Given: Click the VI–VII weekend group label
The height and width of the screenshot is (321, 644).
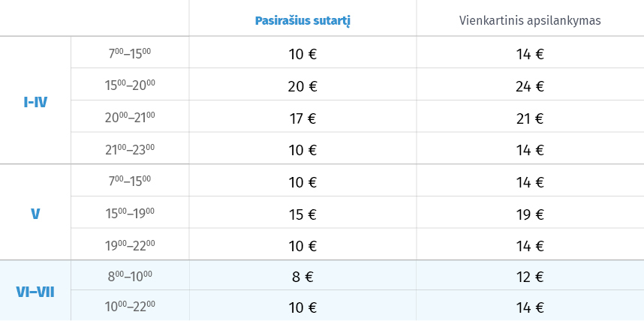Looking at the screenshot, I should (x=35, y=292).
